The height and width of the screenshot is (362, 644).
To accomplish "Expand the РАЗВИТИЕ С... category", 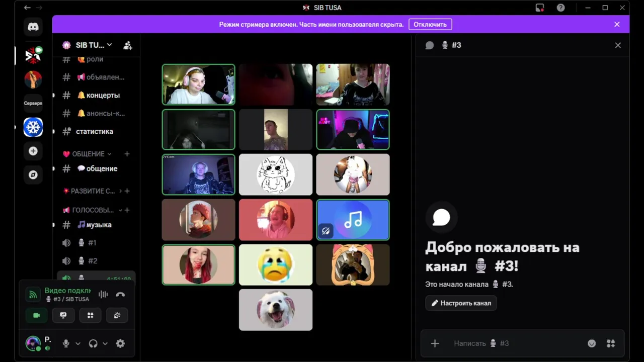I will [93, 191].
